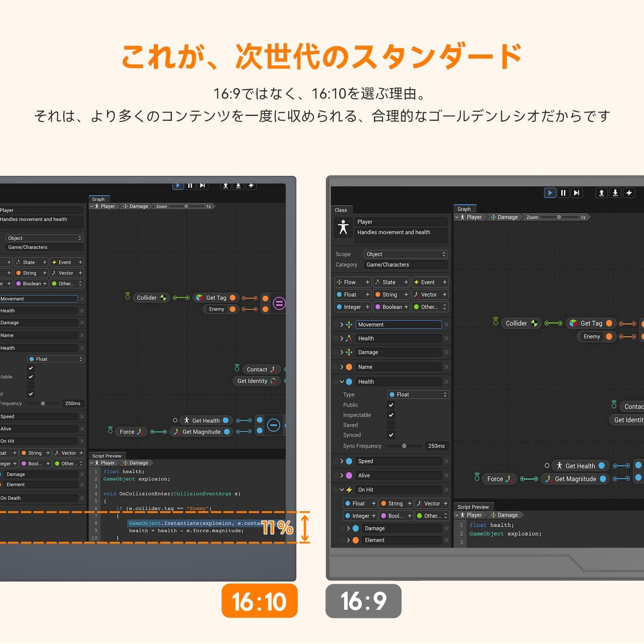The height and width of the screenshot is (644, 644).
Task: Remove the Speed row on the 16:9 screen
Action: [446, 461]
